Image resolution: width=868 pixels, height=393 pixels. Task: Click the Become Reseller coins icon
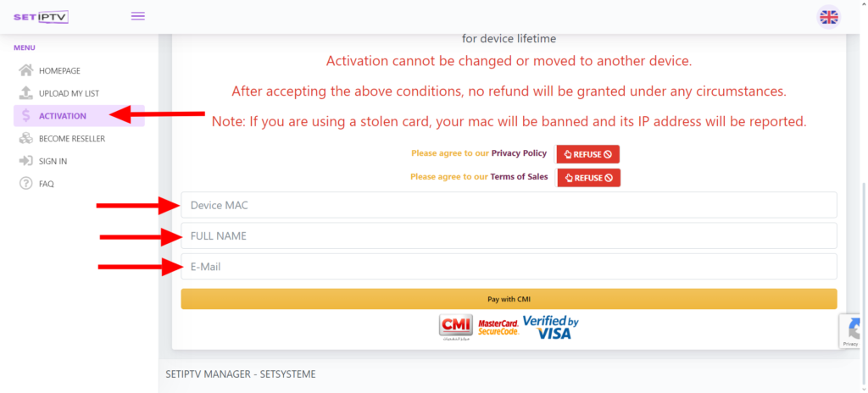click(26, 138)
